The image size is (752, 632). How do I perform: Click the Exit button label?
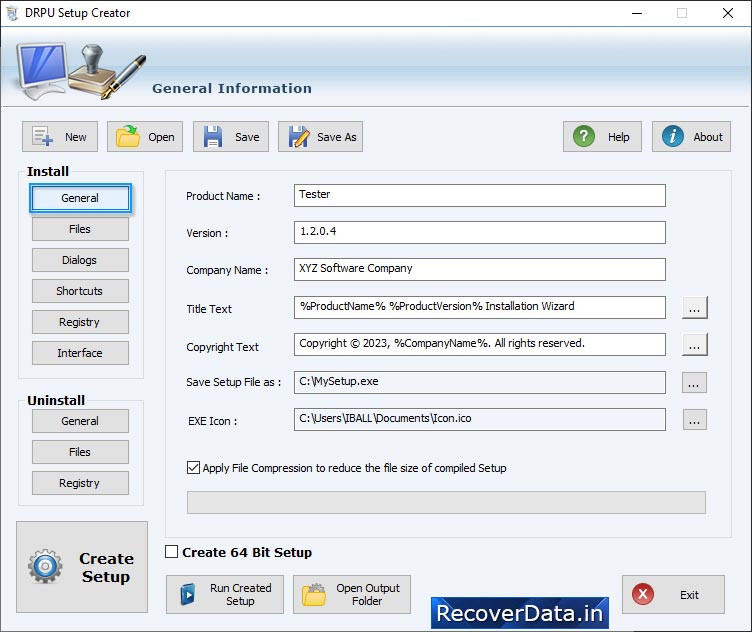pos(689,595)
